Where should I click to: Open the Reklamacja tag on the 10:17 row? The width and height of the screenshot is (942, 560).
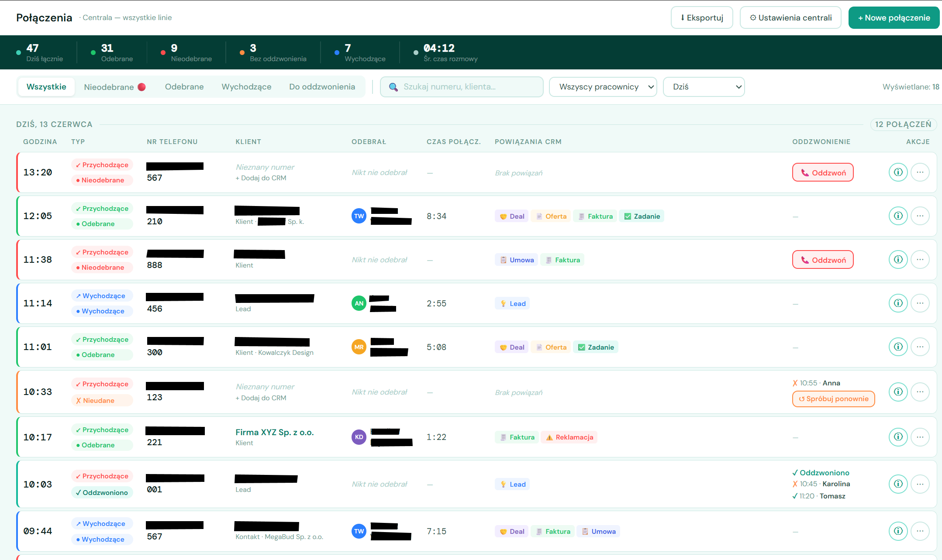569,437
